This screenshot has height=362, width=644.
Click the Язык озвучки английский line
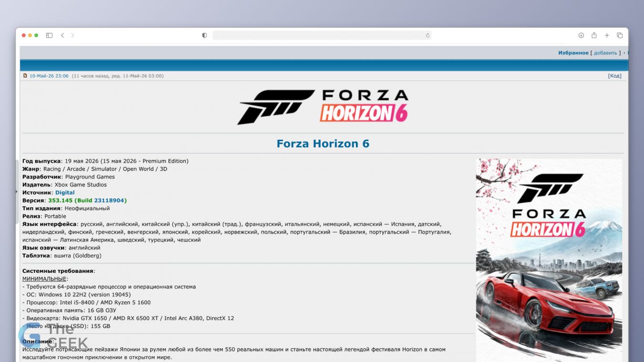point(61,248)
